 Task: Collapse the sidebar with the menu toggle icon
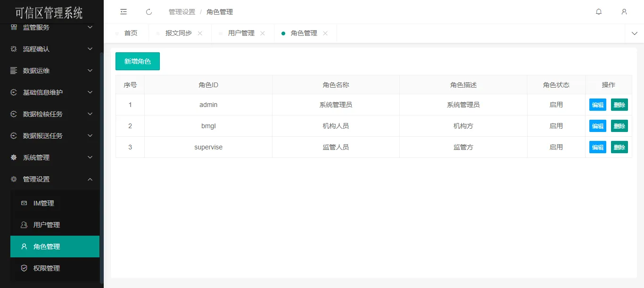point(124,12)
